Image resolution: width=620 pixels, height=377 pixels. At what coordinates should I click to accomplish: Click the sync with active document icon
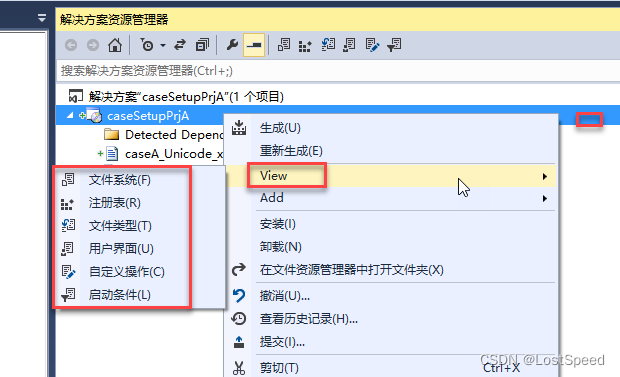(x=180, y=45)
